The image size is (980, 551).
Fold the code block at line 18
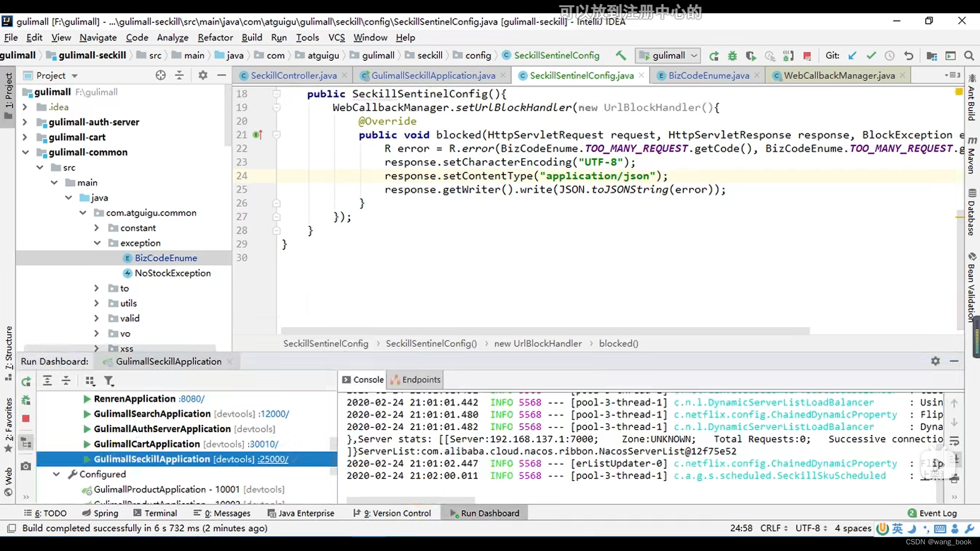276,93
